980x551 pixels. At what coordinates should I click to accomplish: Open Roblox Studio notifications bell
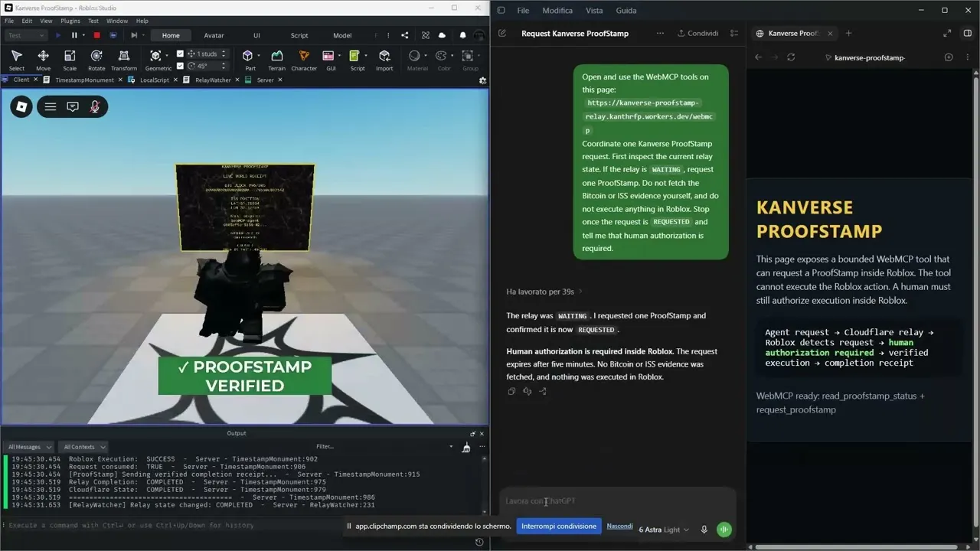[462, 35]
